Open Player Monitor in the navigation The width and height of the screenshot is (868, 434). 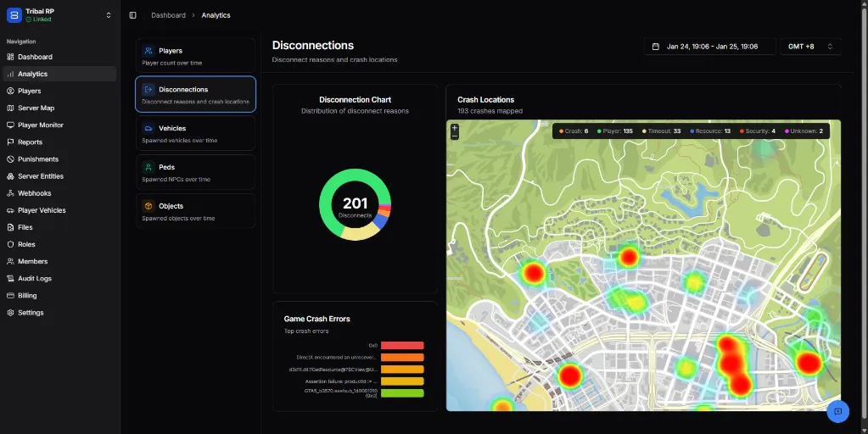tap(59, 125)
